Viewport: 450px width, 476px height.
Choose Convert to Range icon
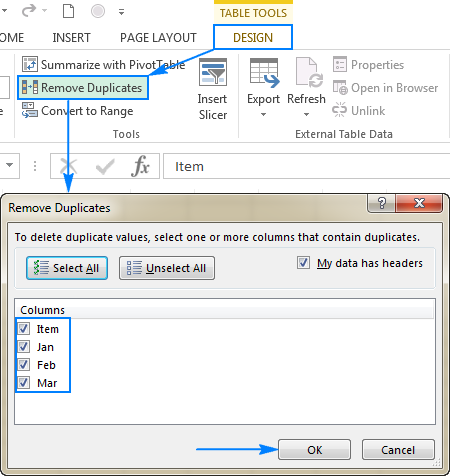coord(30,110)
